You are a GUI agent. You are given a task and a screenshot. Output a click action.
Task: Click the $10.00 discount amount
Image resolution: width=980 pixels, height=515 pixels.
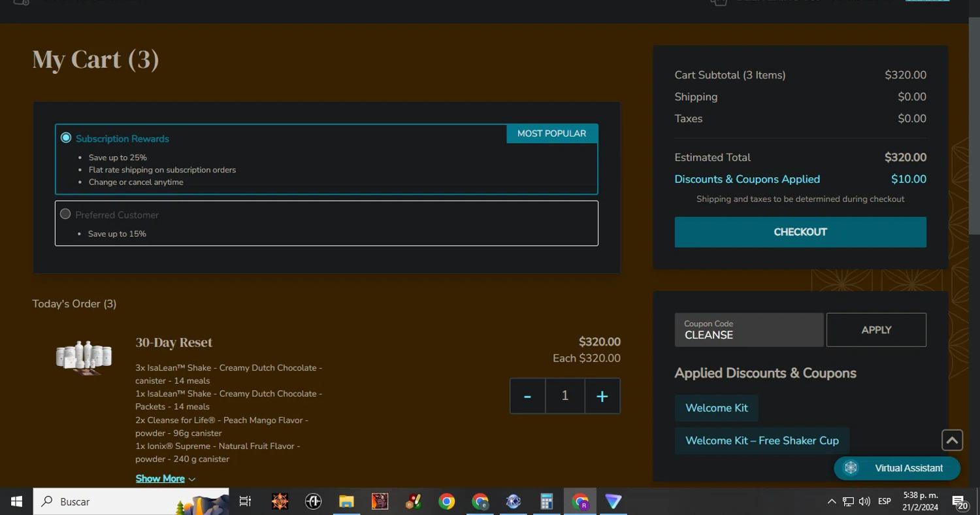(x=909, y=179)
